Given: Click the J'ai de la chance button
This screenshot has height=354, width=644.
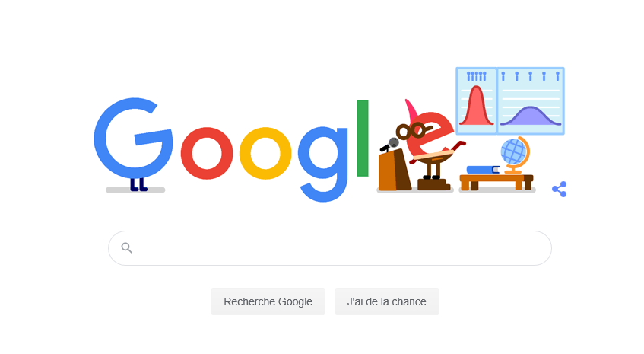Looking at the screenshot, I should click(x=386, y=301).
